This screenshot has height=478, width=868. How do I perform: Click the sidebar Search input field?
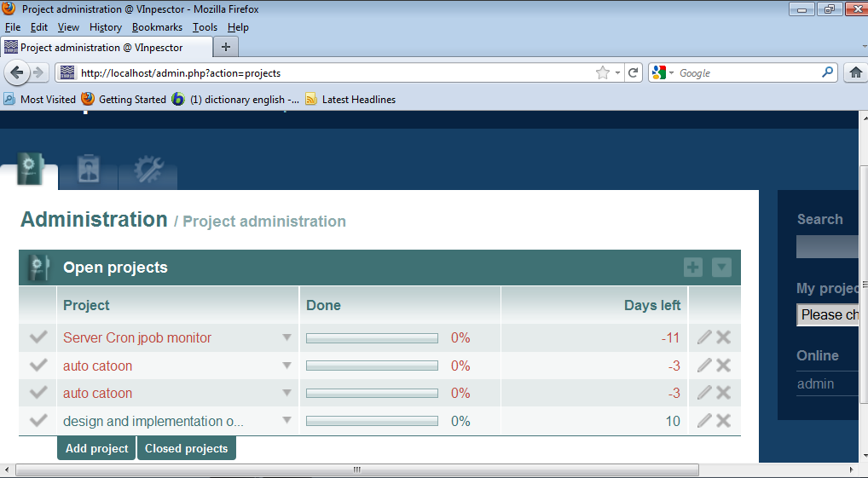click(829, 247)
